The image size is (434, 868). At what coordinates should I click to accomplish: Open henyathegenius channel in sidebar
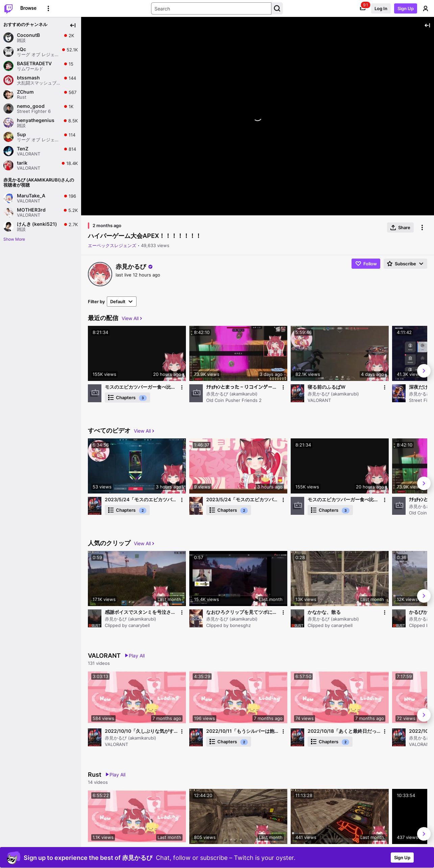[41, 123]
